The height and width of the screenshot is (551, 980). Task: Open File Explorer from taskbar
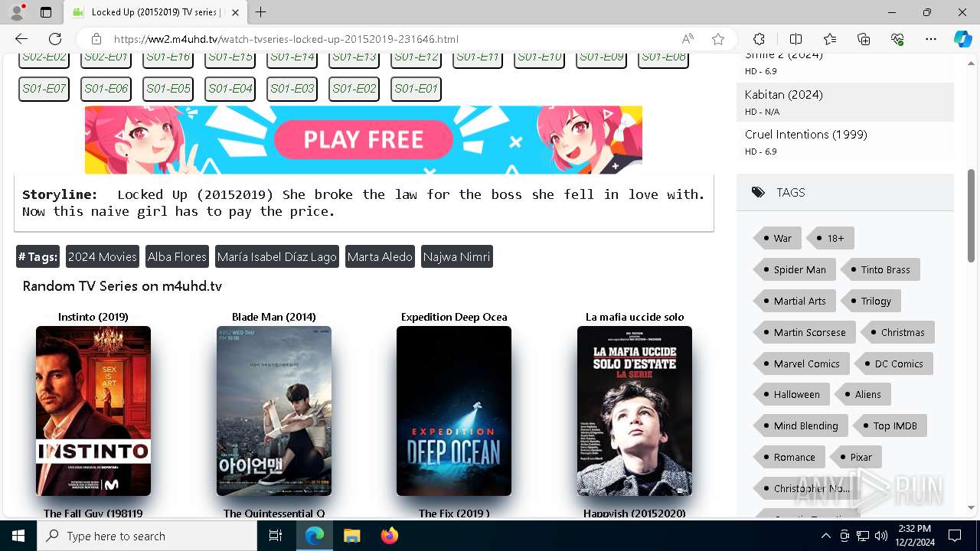pos(351,536)
